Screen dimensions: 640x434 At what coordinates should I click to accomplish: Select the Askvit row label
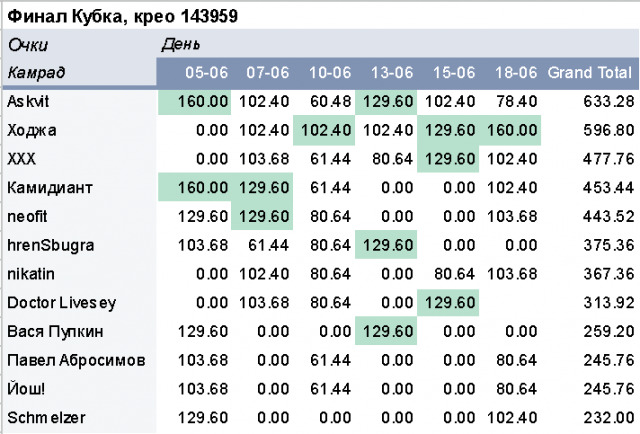pos(28,102)
